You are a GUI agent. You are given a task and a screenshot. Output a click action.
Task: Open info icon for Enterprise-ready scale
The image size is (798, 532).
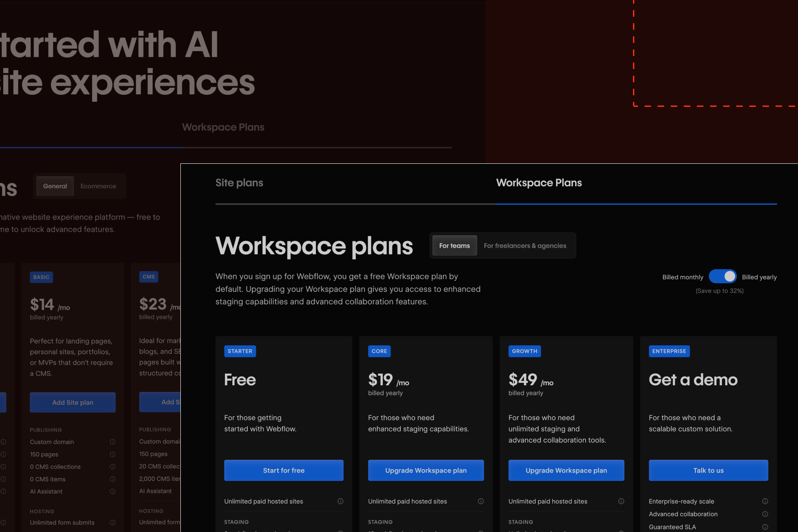coord(765,501)
